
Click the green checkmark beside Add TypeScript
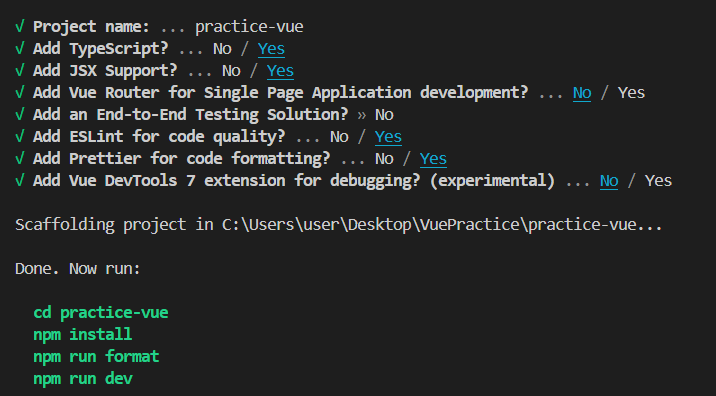pos(19,48)
